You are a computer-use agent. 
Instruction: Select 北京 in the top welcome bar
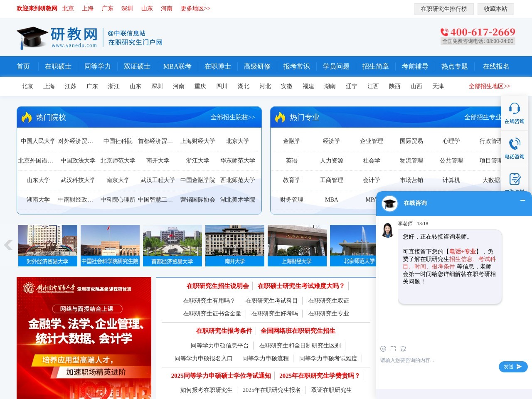point(68,8)
